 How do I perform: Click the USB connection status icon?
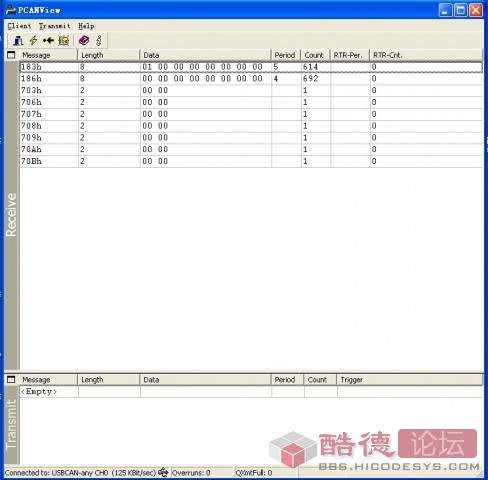[x=163, y=472]
